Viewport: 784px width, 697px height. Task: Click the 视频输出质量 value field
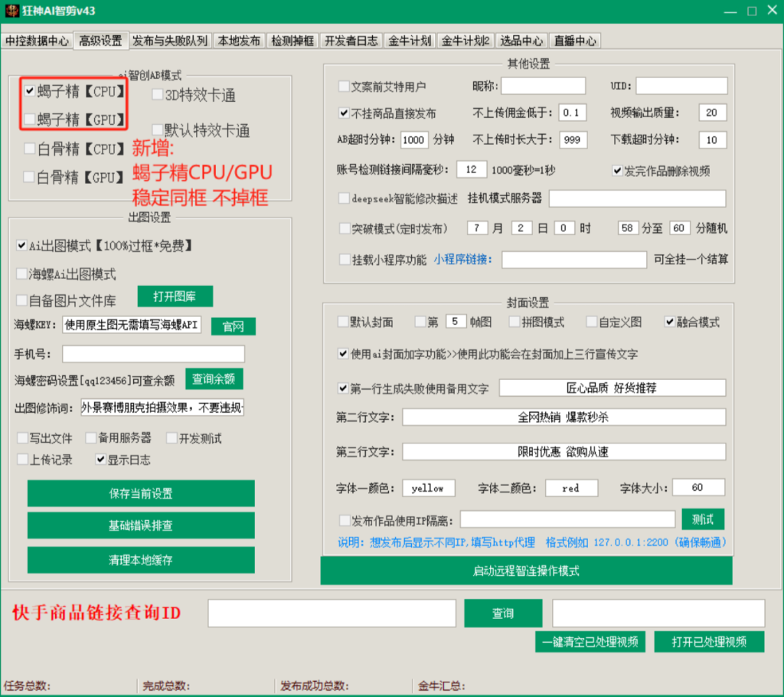click(712, 113)
